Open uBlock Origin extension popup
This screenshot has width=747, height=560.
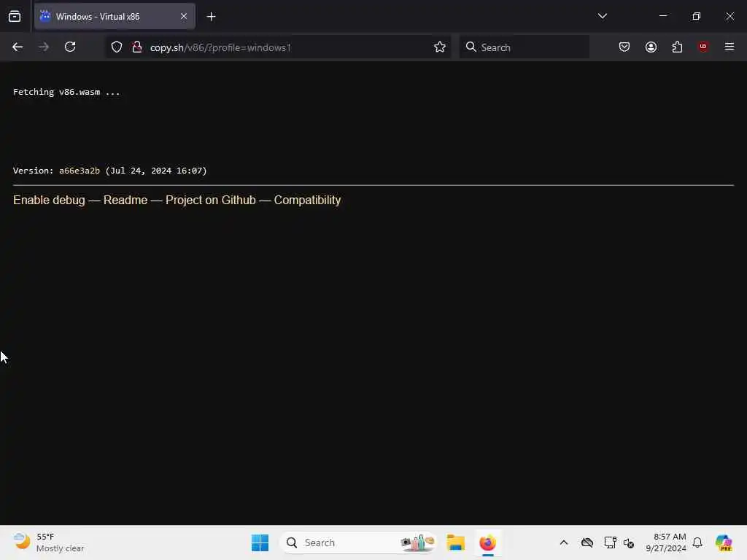[703, 47]
